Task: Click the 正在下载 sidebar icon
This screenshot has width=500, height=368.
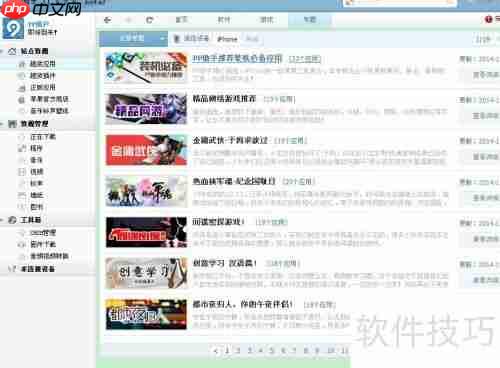Action: [x=22, y=137]
